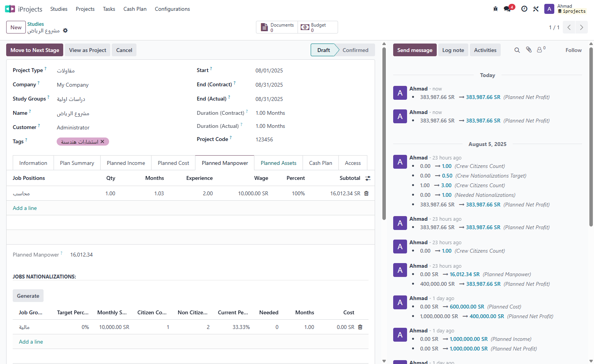
Task: Click the Log note button
Action: click(x=453, y=50)
